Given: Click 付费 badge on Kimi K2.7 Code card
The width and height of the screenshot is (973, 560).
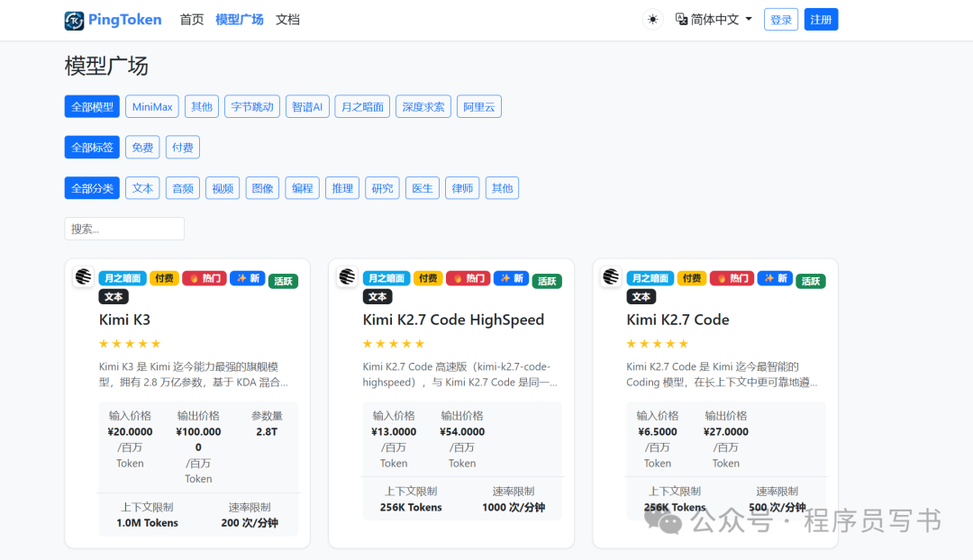Looking at the screenshot, I should [691, 278].
